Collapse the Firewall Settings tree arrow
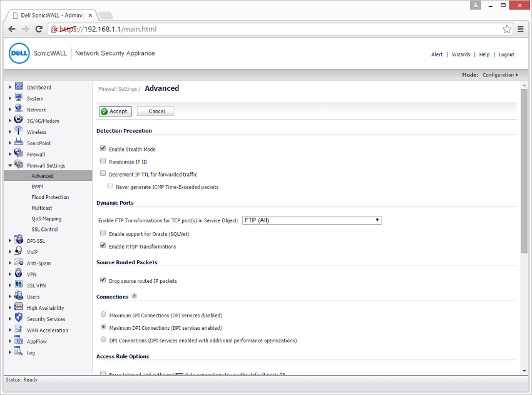The image size is (532, 395). tap(10, 165)
